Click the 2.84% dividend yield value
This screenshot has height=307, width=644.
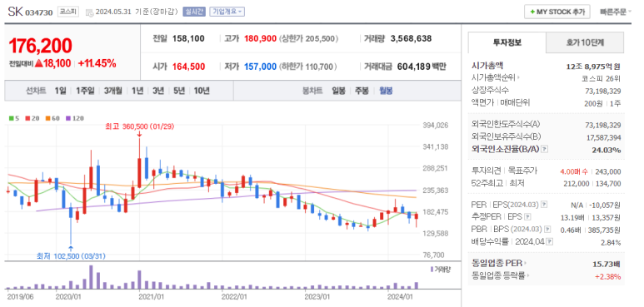611,243
